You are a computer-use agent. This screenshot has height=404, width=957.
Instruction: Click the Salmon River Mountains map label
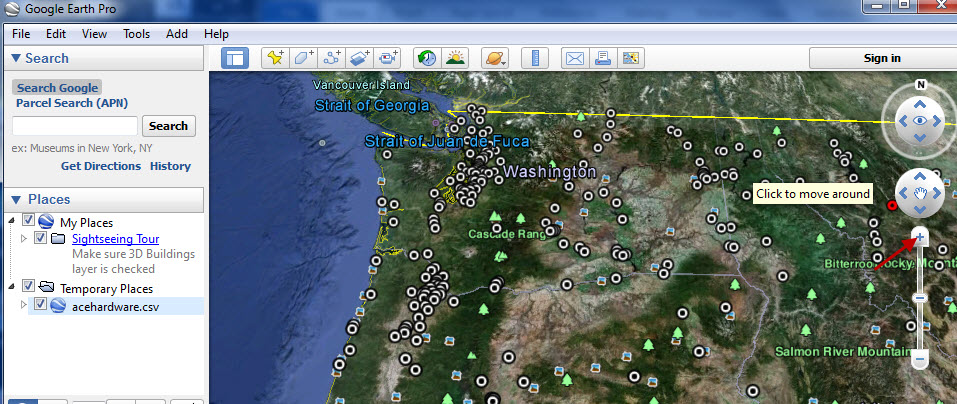click(x=845, y=352)
